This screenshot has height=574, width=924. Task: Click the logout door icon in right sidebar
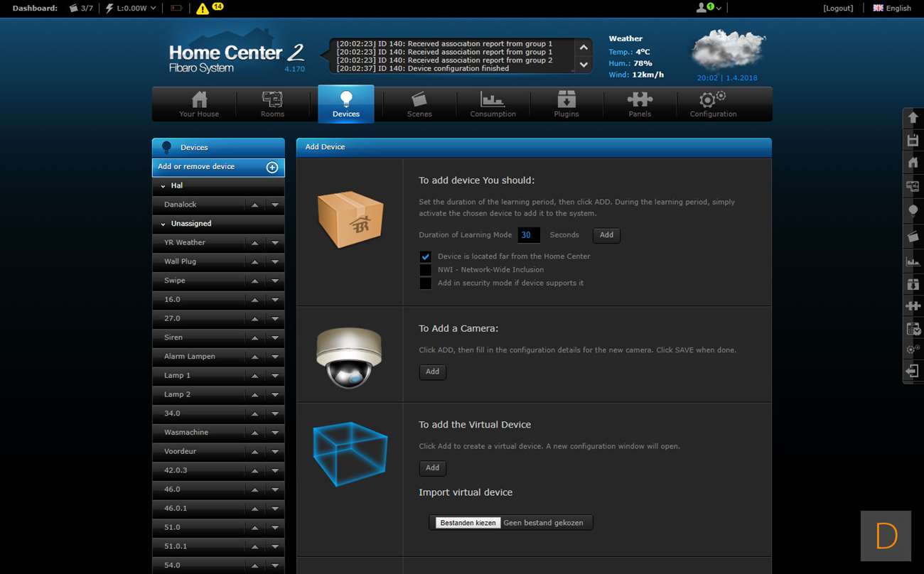click(913, 371)
